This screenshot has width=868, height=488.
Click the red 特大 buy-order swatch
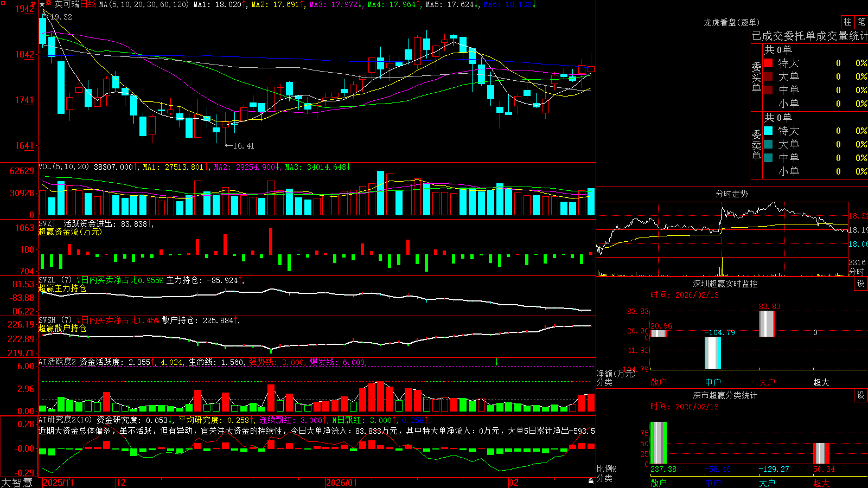point(768,63)
